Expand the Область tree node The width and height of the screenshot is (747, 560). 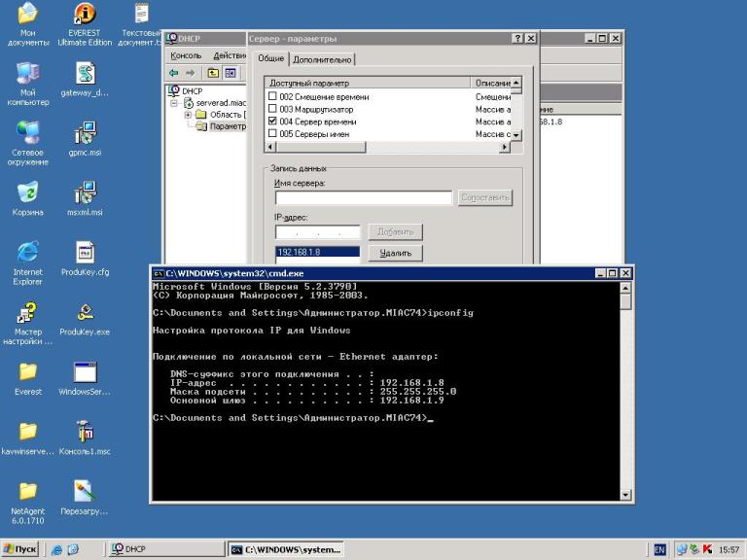tap(188, 115)
